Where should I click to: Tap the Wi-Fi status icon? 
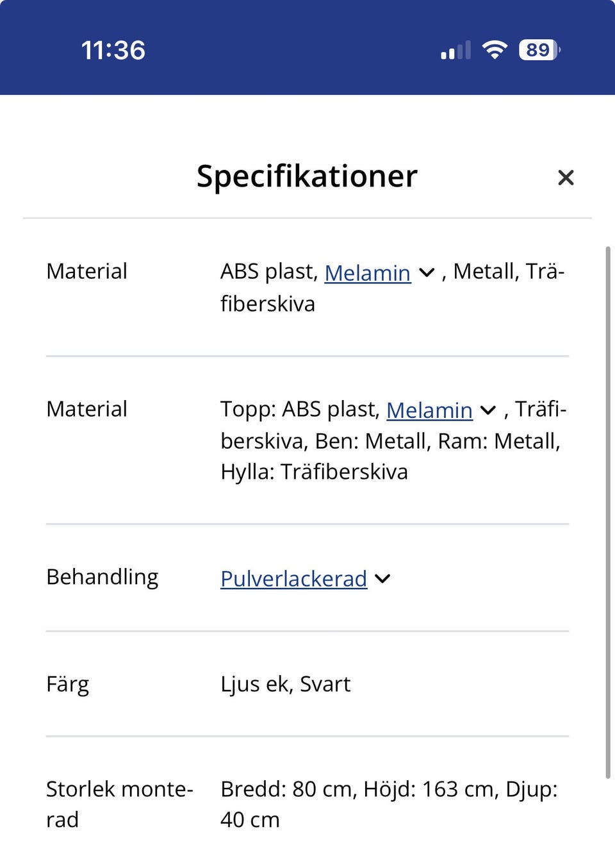(495, 49)
